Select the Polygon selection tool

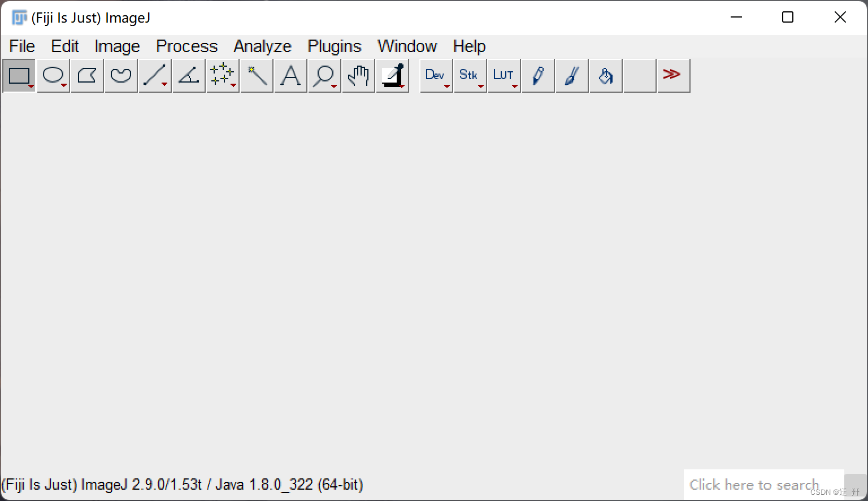tap(87, 75)
